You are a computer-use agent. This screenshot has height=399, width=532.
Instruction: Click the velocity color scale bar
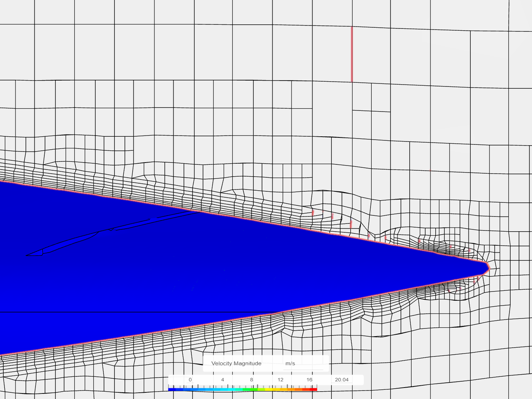pos(243,389)
